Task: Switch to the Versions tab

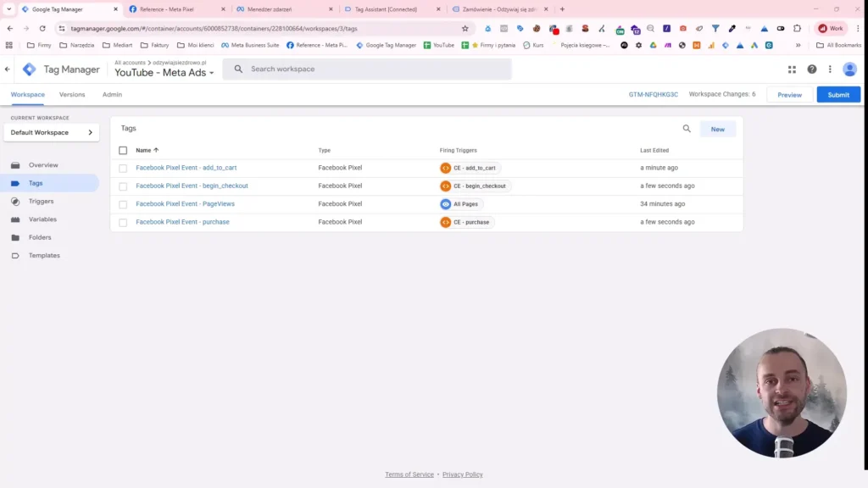Action: tap(72, 95)
